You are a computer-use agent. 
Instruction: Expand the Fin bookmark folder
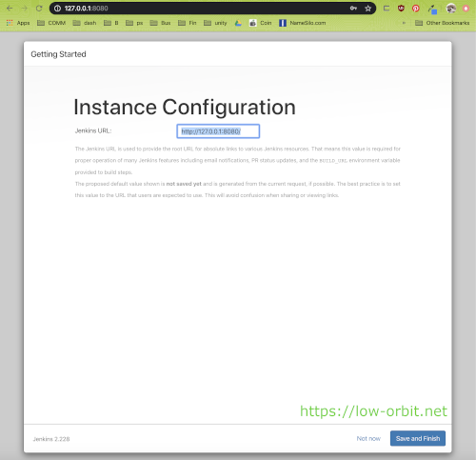(188, 23)
